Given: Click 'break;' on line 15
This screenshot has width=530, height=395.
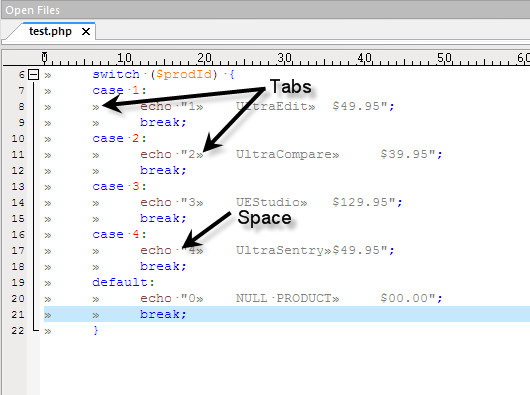Looking at the screenshot, I should 163,218.
